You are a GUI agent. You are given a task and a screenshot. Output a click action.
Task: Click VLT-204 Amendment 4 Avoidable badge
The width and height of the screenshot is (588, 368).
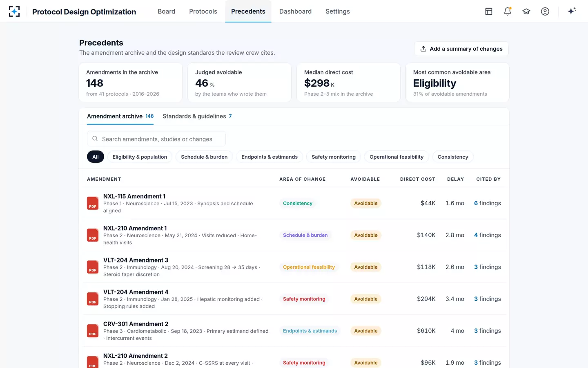(366, 299)
